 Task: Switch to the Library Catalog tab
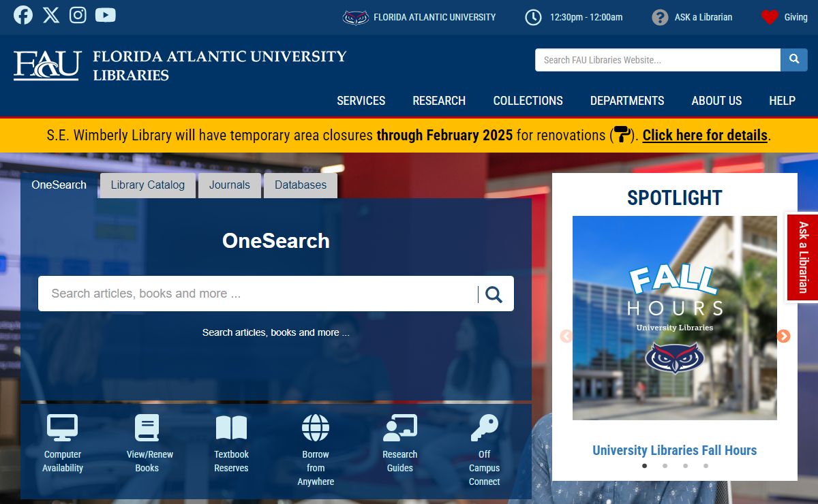pos(148,185)
